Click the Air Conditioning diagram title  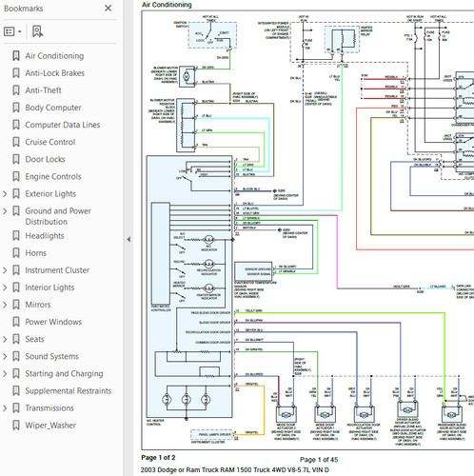tap(167, 5)
